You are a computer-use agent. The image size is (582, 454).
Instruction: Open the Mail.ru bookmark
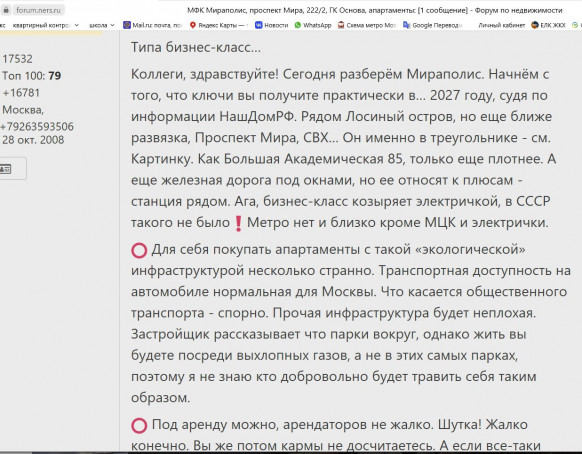pyautogui.click(x=153, y=25)
